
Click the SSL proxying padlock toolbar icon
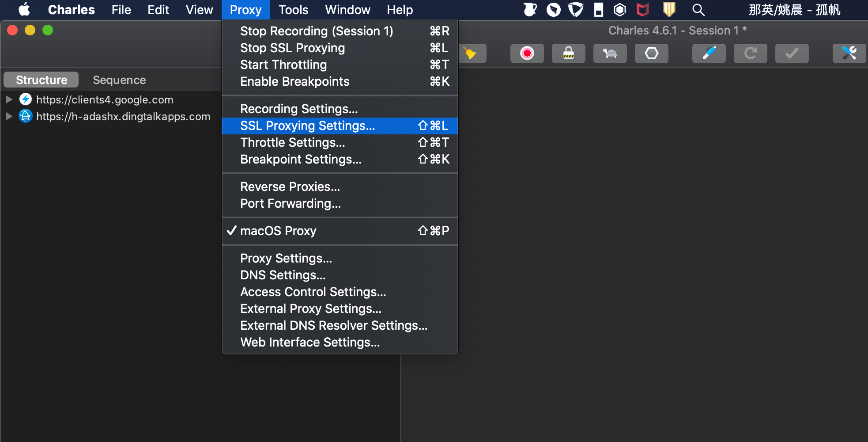pos(568,53)
